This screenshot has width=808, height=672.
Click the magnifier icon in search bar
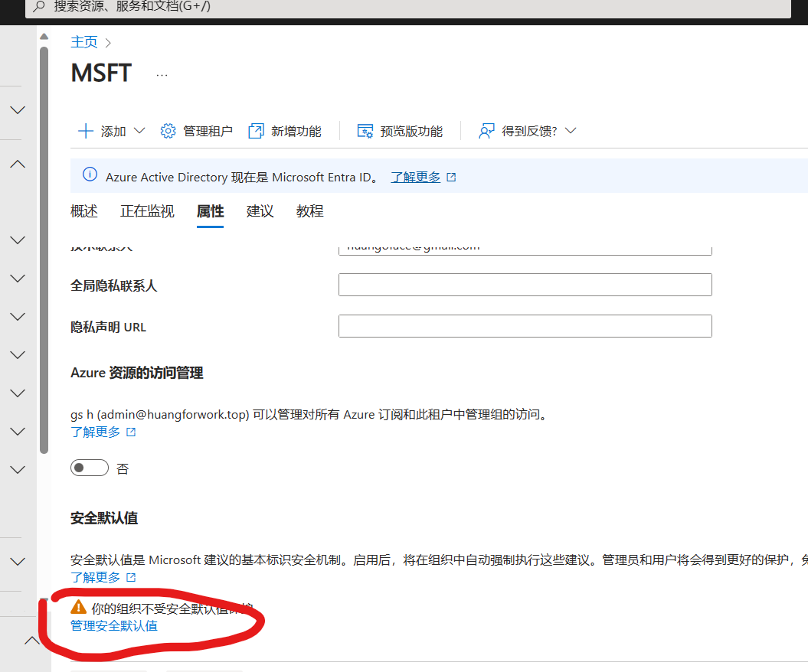(x=38, y=6)
